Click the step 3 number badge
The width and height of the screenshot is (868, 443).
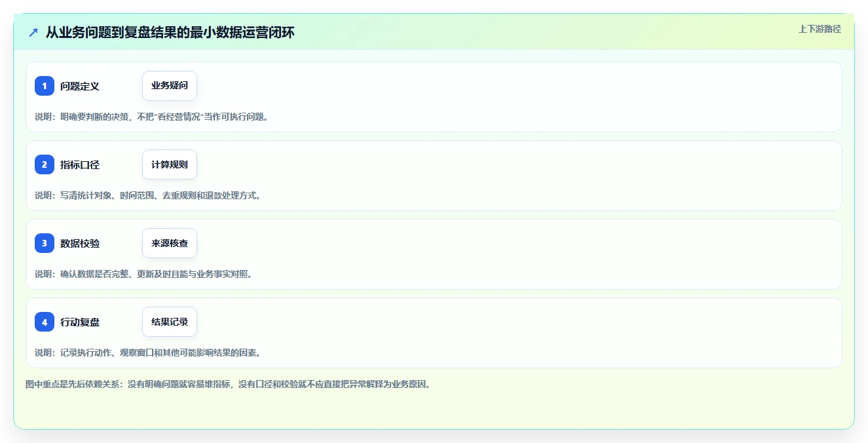pyautogui.click(x=45, y=243)
